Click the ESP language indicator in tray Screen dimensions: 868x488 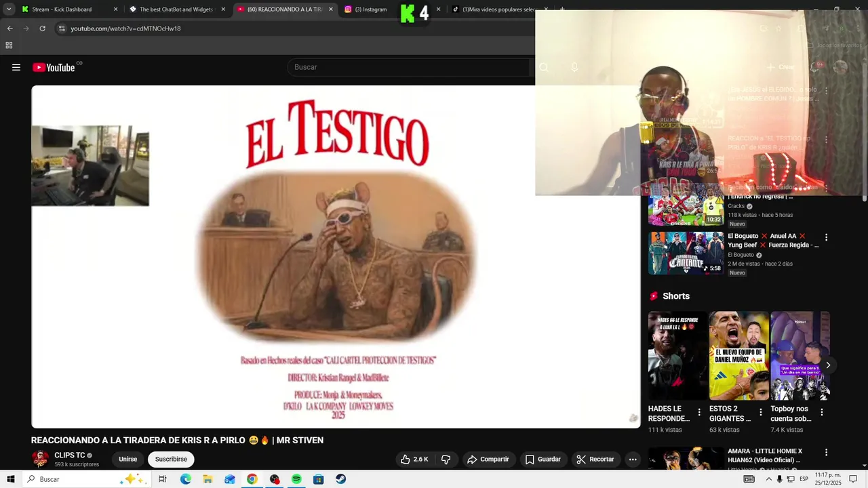tap(804, 479)
